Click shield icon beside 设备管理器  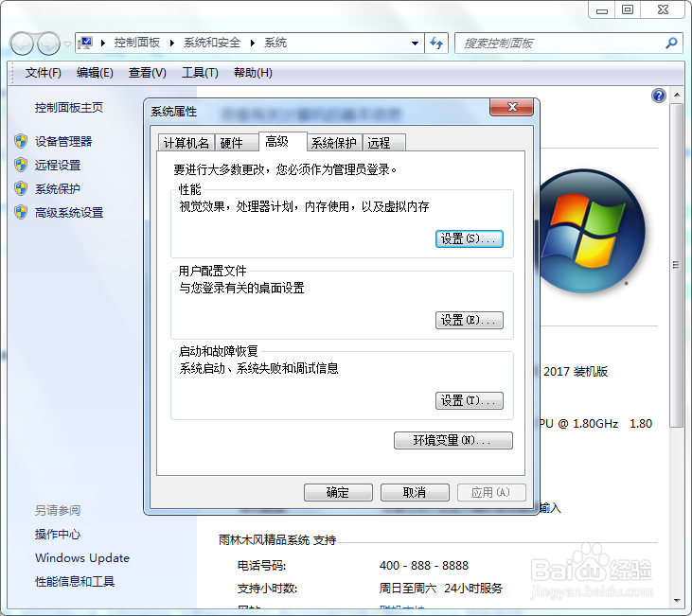(x=21, y=141)
